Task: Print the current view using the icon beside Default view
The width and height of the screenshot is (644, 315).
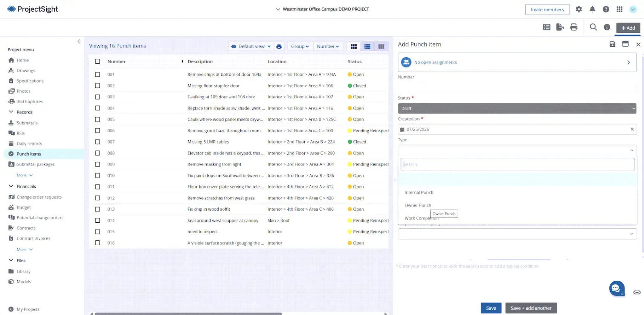Action: click(x=279, y=47)
